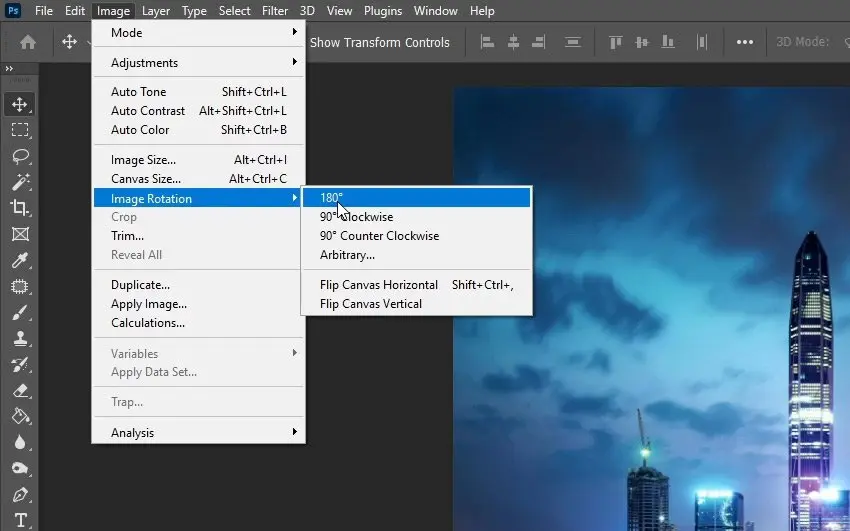Screen dimensions: 850x531
Task: Apply Auto Tone
Action: click(x=199, y=92)
